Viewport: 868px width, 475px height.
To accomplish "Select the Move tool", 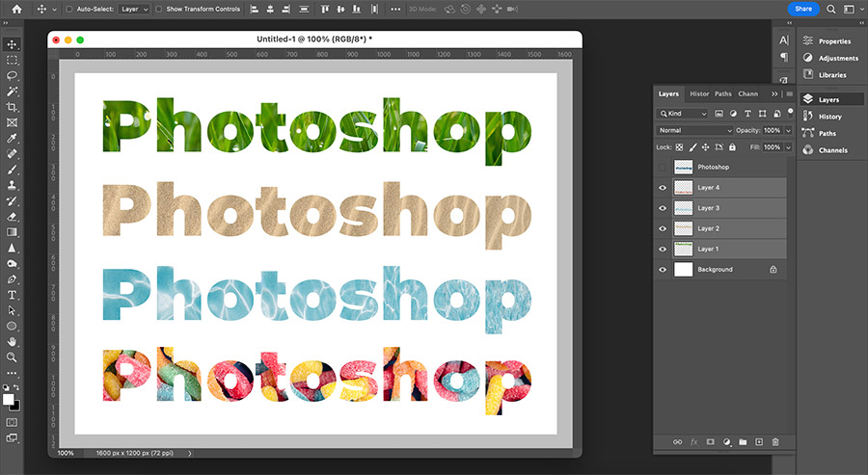I will [12, 44].
